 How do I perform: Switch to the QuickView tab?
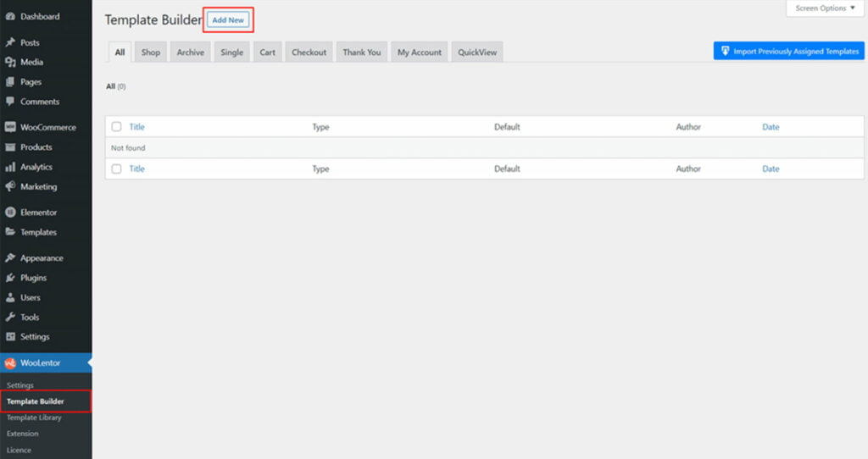pos(477,53)
